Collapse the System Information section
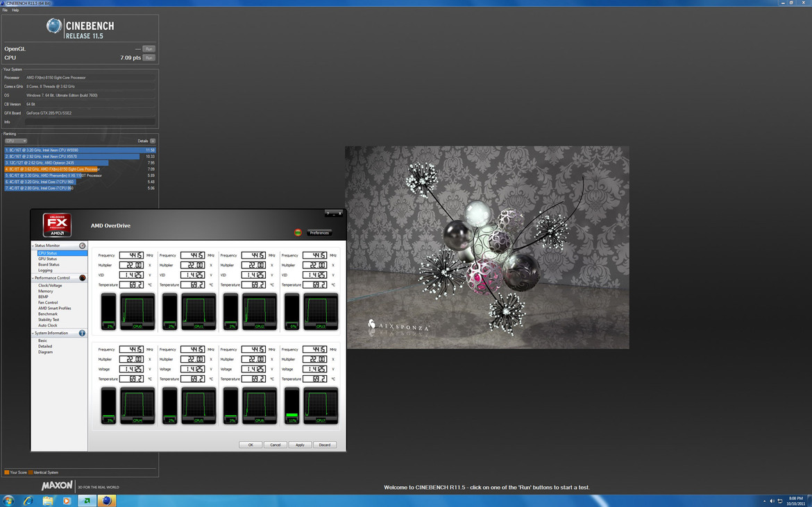The width and height of the screenshot is (812, 507). (x=33, y=333)
